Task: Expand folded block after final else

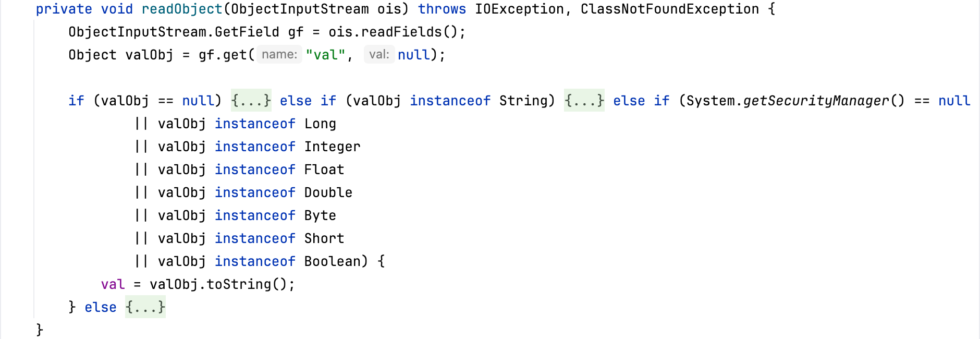Action: [x=145, y=307]
